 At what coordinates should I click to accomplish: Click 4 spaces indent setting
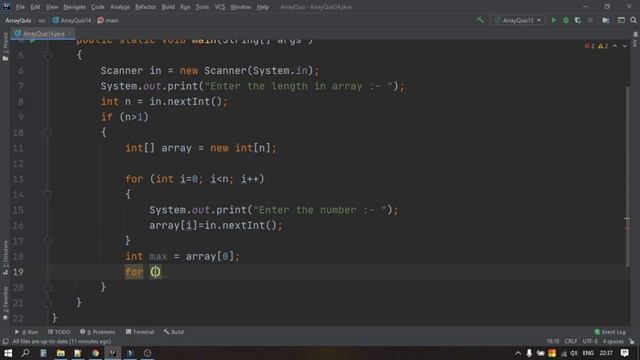pyautogui.click(x=613, y=341)
